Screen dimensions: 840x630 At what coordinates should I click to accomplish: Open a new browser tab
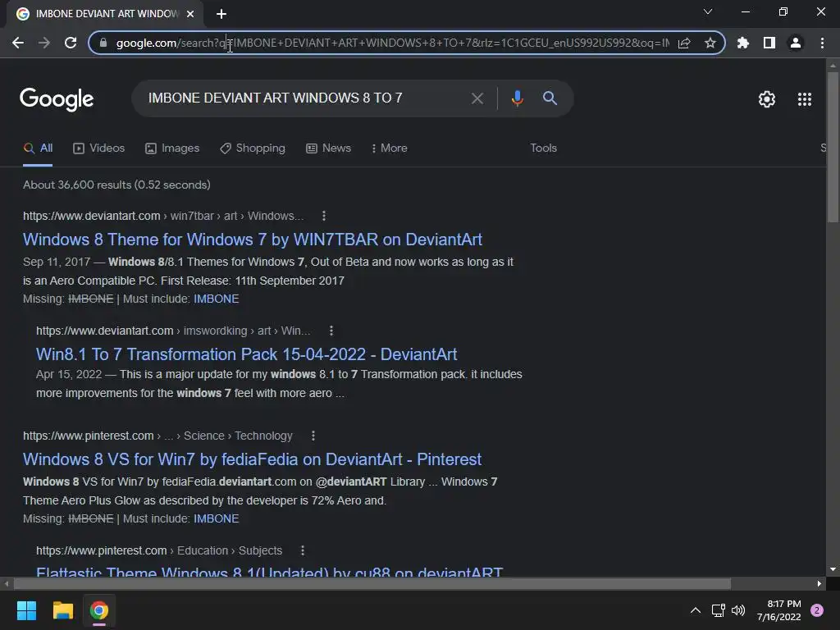pos(221,14)
